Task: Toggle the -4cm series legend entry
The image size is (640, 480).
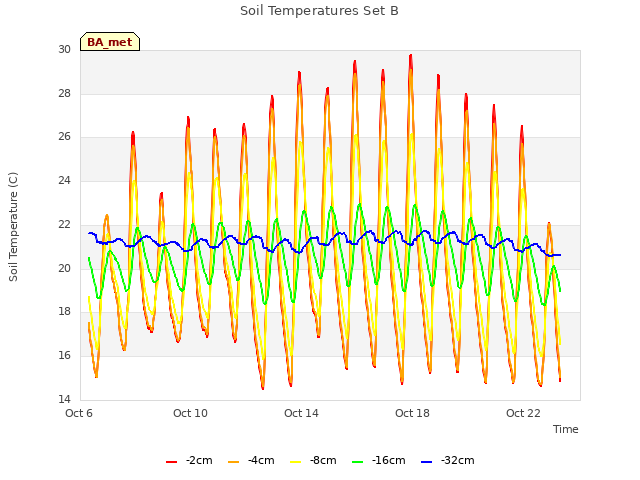Action: tap(251, 461)
